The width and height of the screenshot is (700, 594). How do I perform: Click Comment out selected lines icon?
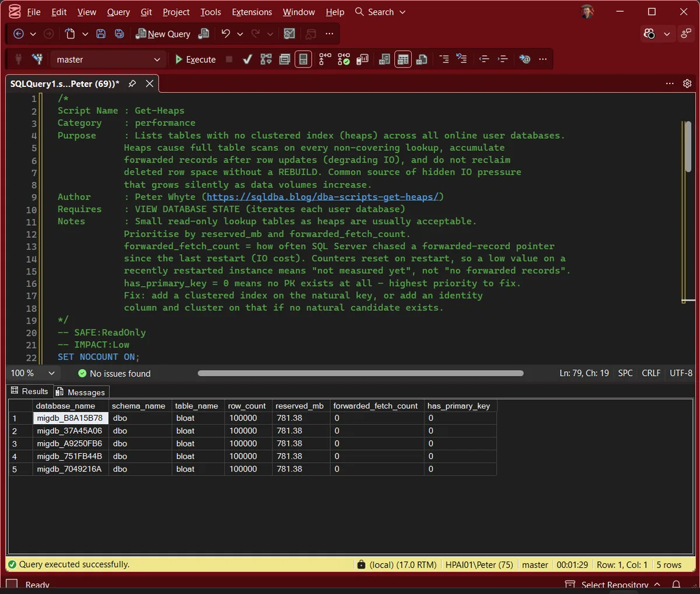(444, 59)
